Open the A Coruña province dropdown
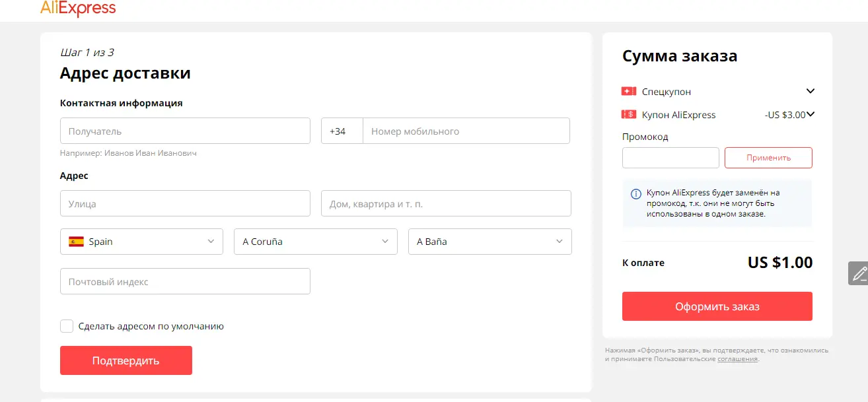868x402 pixels. pyautogui.click(x=316, y=242)
